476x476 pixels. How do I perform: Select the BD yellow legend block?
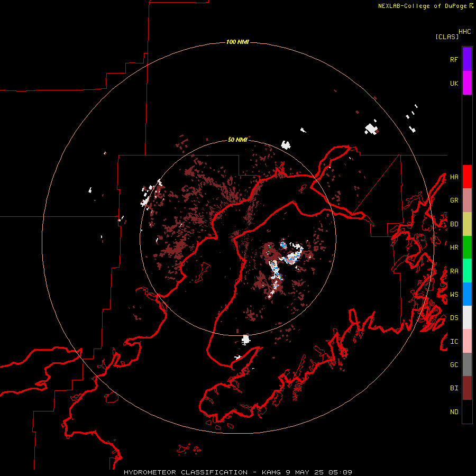467,224
